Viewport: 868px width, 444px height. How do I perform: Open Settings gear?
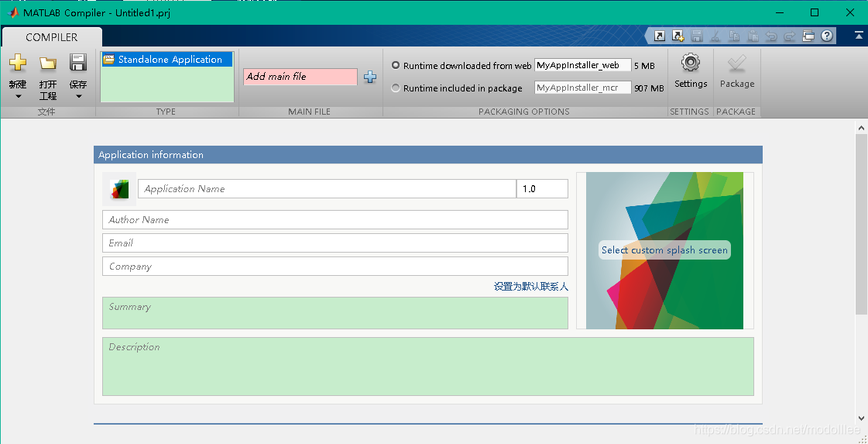(x=691, y=71)
